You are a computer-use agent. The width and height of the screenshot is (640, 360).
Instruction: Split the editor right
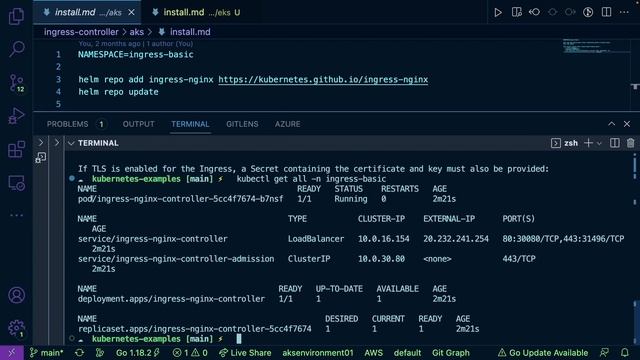607,12
